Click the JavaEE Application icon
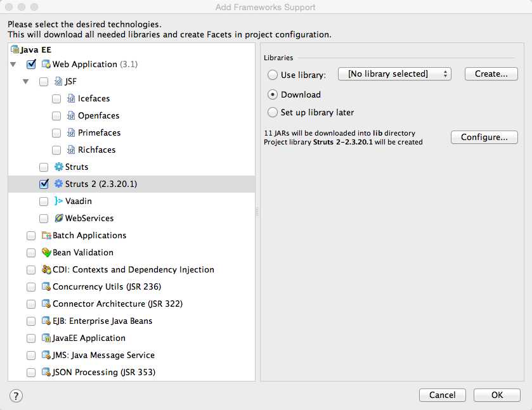The height and width of the screenshot is (410, 532). click(x=46, y=338)
